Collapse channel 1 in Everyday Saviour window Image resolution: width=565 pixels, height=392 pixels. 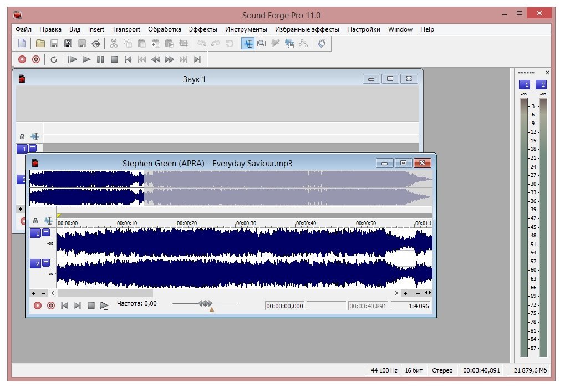pyautogui.click(x=46, y=232)
